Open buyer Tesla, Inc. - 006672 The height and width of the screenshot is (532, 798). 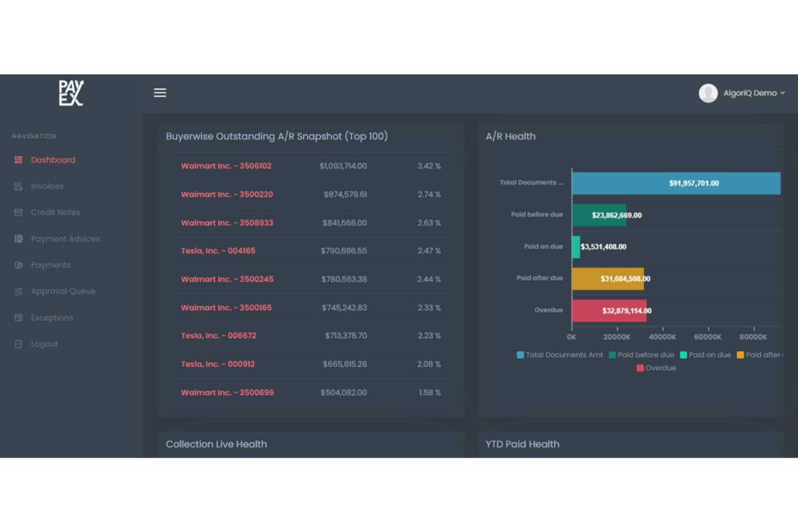point(218,336)
